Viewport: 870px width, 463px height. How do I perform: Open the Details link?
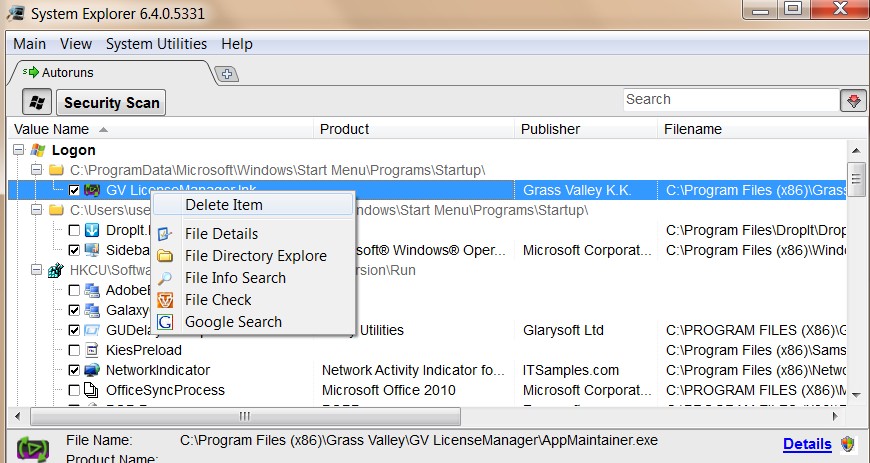click(x=806, y=444)
